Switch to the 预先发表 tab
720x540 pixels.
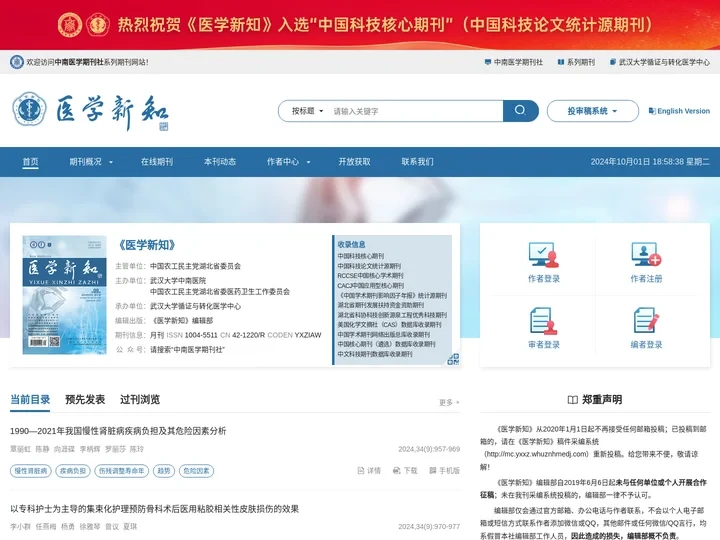85,399
